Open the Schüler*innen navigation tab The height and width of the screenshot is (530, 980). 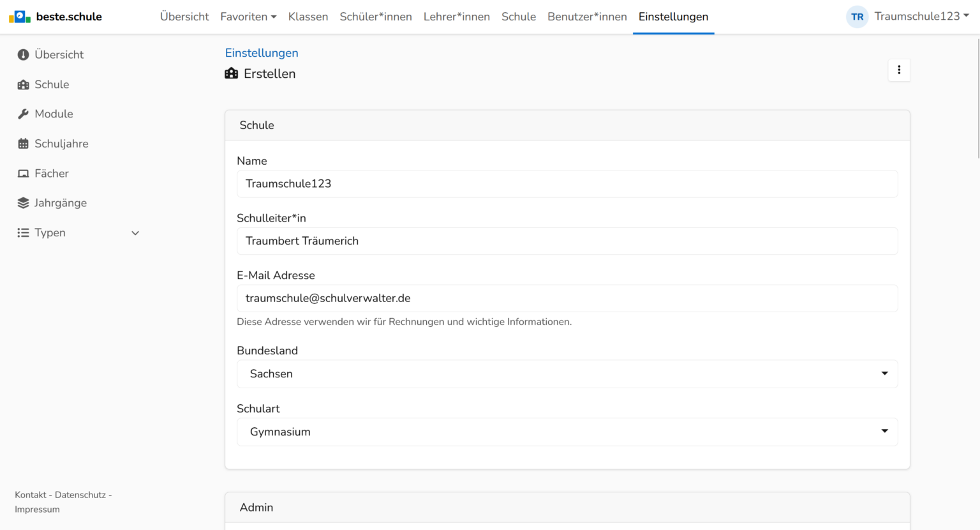376,17
